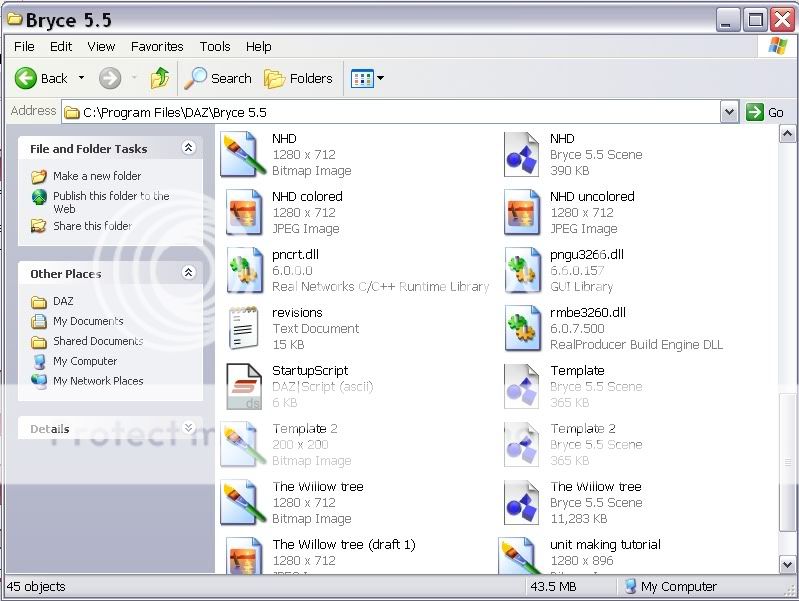The height and width of the screenshot is (601, 799).
Task: Select the NHD bitmap image icon
Action: click(x=243, y=154)
